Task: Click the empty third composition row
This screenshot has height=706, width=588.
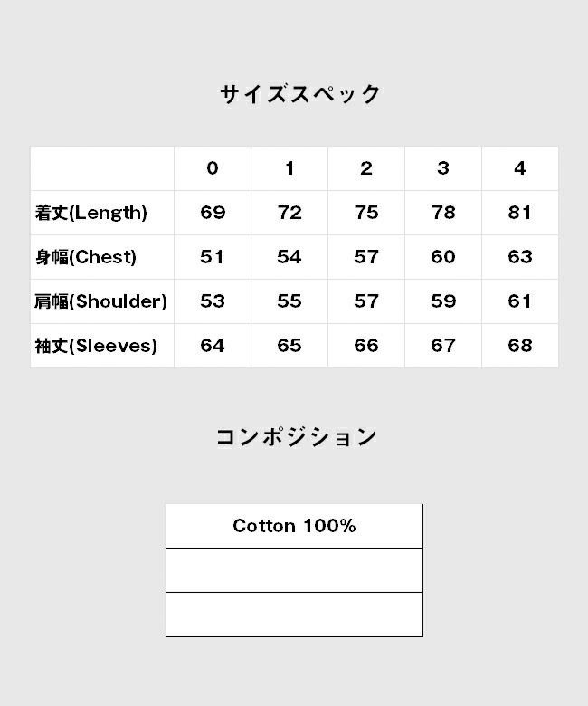Action: pos(294,615)
